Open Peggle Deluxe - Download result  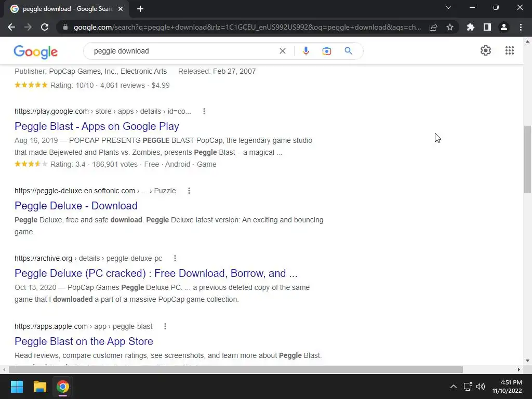tap(76, 206)
